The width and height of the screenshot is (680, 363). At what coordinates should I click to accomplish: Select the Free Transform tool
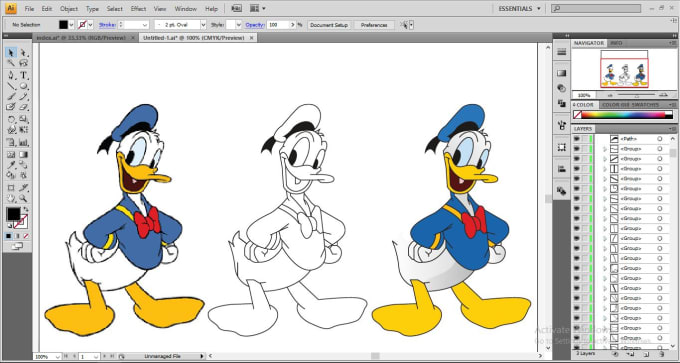coord(23,130)
